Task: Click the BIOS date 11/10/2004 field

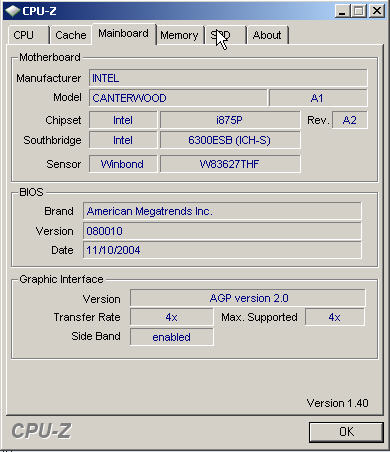Action: pos(222,250)
